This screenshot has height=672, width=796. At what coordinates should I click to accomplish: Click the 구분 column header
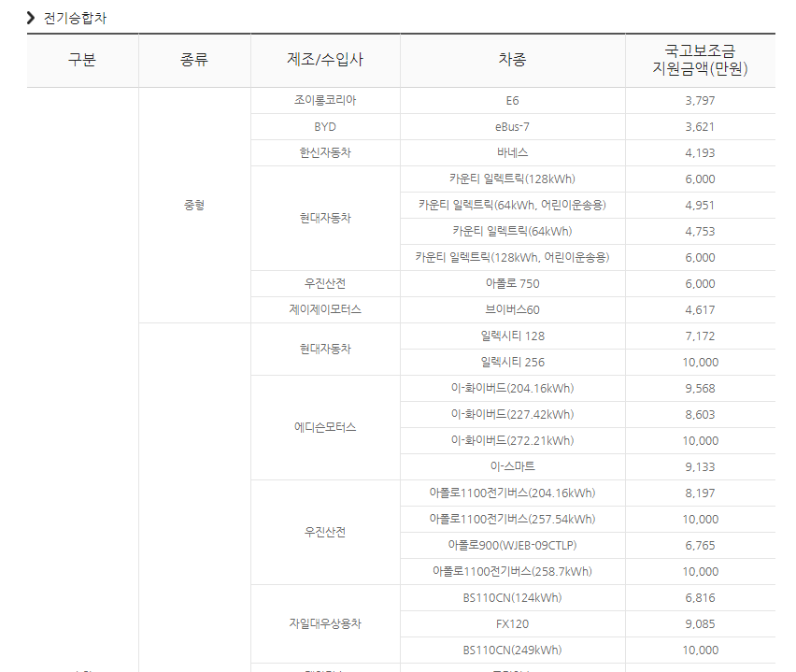tap(82, 60)
